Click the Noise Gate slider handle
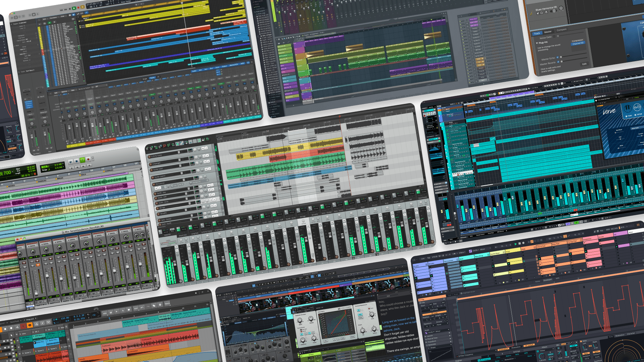This screenshot has width=644, height=362. pyautogui.click(x=558, y=36)
